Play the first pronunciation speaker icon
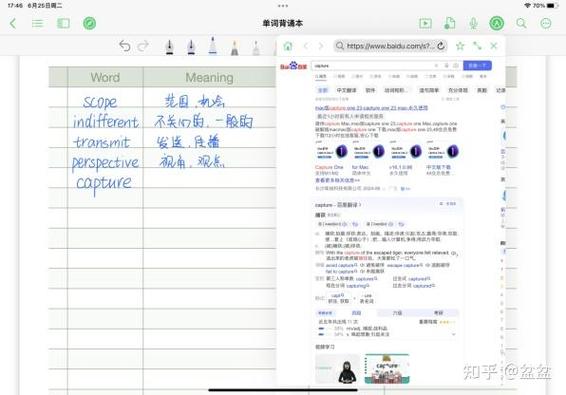The height and width of the screenshot is (395, 566). (x=344, y=224)
